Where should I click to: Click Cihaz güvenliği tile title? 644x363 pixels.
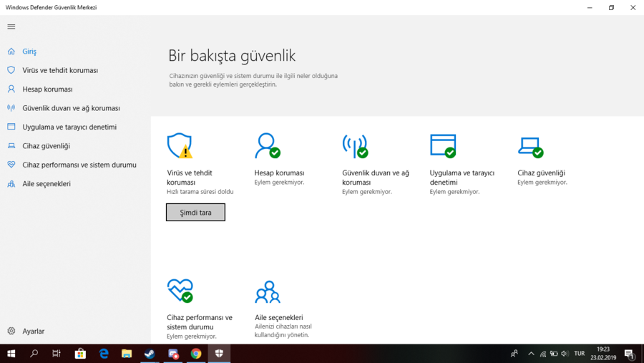pos(542,173)
